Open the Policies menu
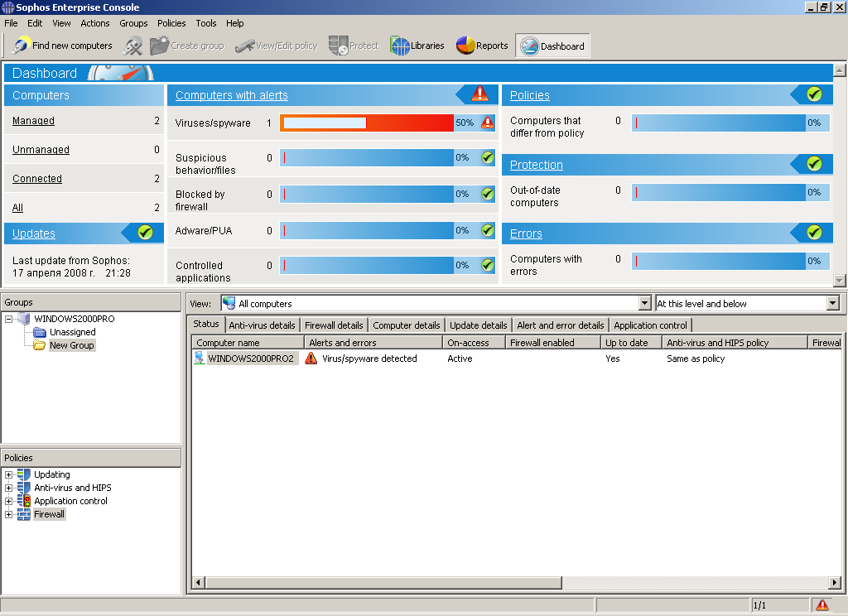This screenshot has height=616, width=848. point(171,23)
